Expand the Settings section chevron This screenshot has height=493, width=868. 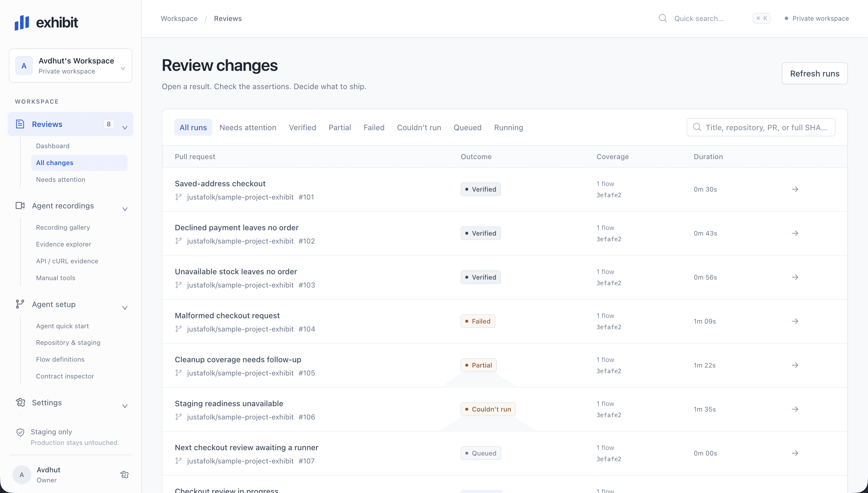pyautogui.click(x=125, y=406)
